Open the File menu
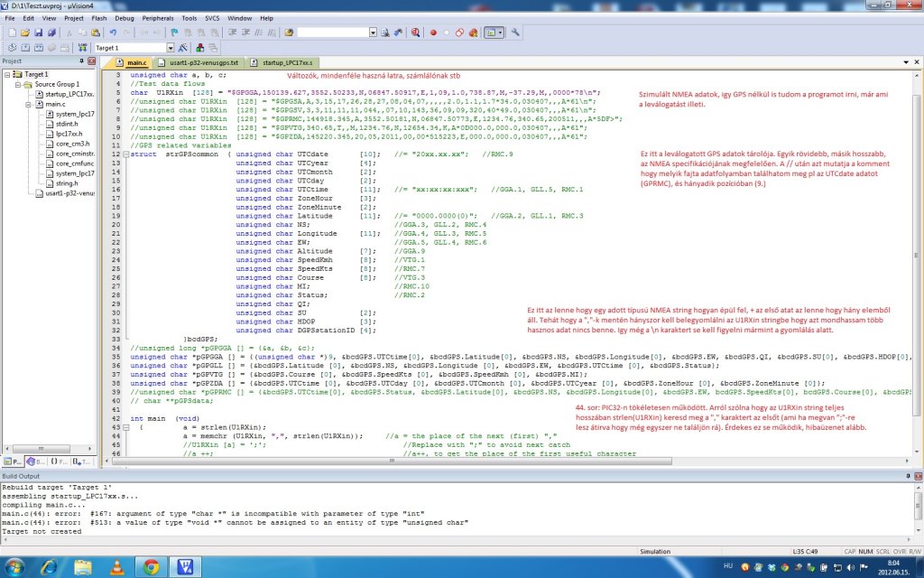Viewport: 924px width, 578px height. (x=9, y=18)
